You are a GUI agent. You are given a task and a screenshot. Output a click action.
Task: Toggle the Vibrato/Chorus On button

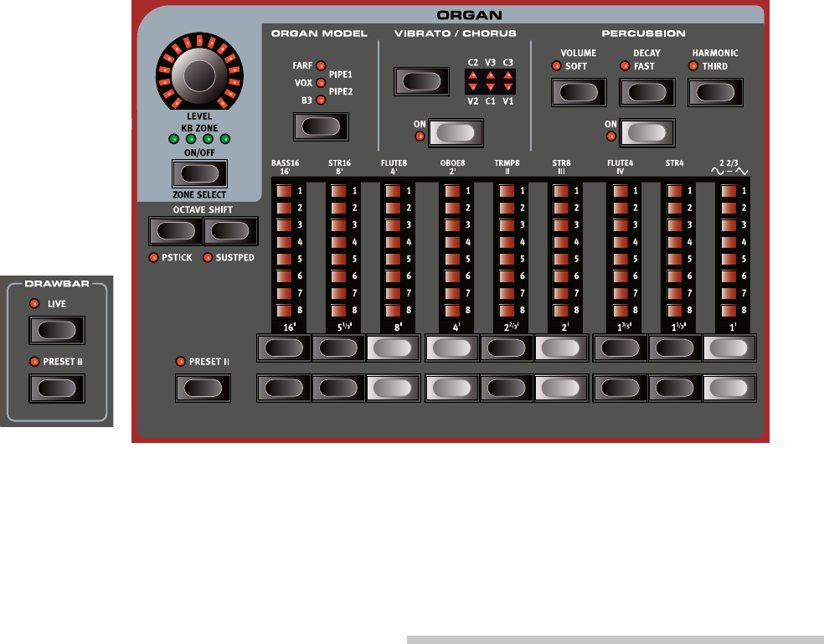pos(456,133)
